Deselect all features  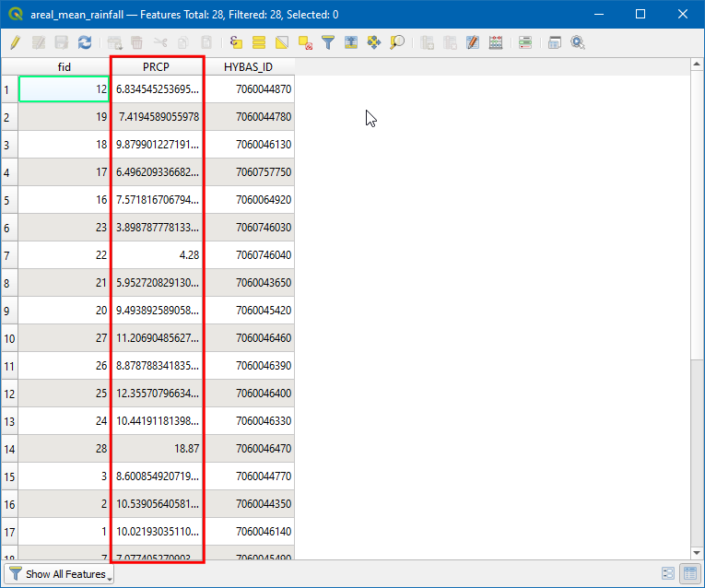[305, 42]
